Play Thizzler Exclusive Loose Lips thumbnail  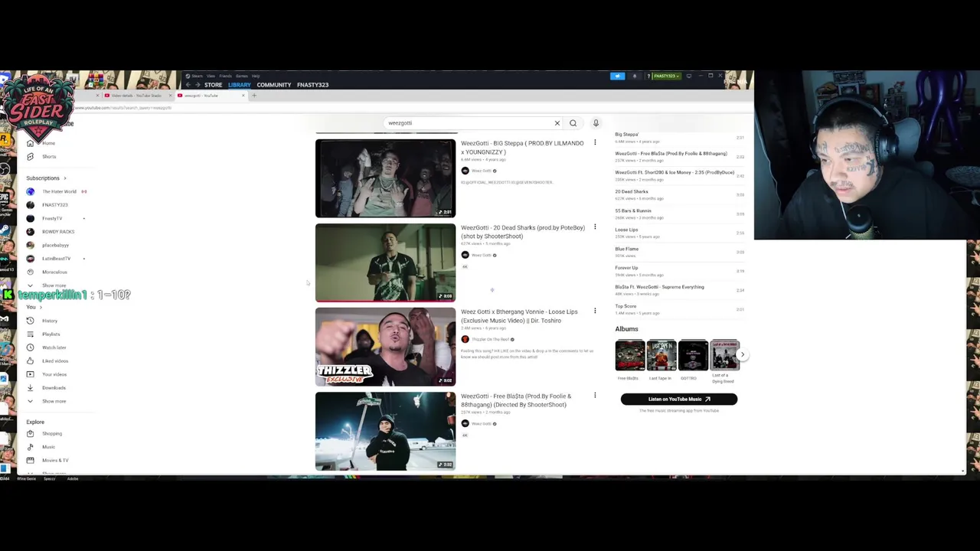385,347
